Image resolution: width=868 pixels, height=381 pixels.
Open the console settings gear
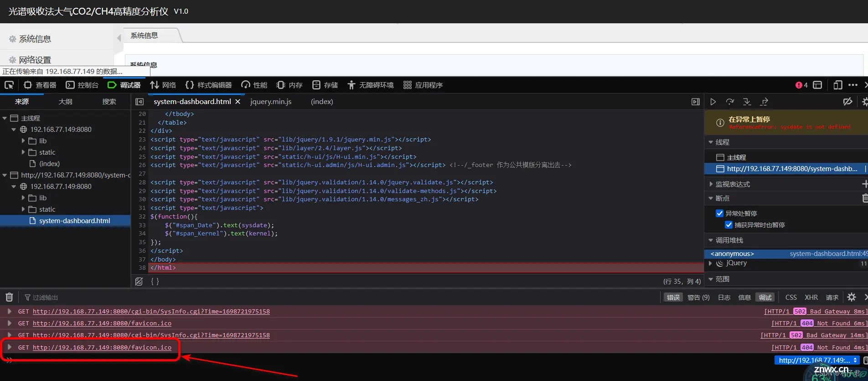(851, 297)
